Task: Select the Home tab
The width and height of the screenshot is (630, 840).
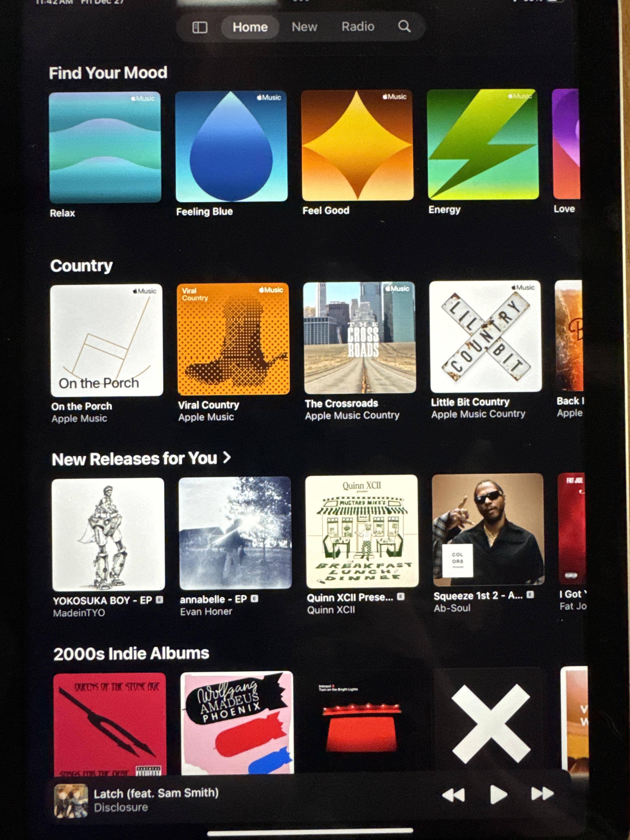Action: pos(250,27)
